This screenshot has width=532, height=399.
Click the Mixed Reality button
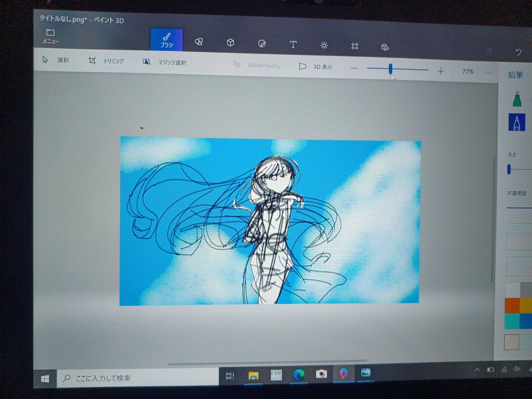257,65
